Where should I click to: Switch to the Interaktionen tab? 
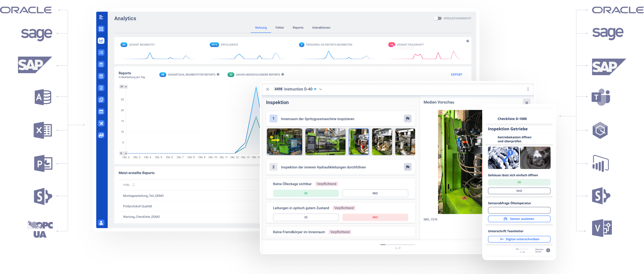tap(321, 28)
